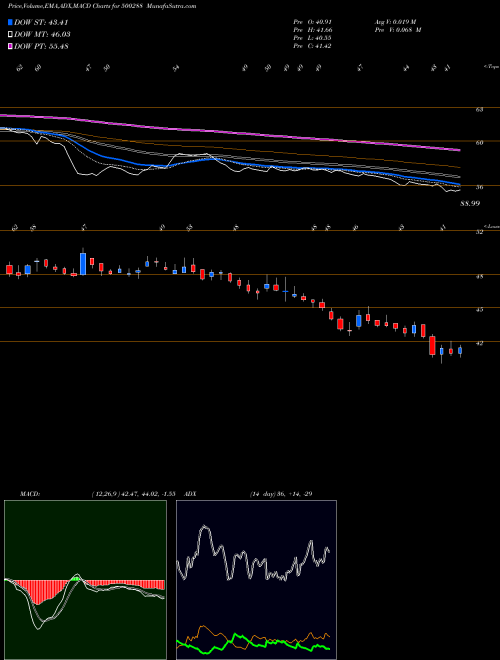Click the white DOW MT legend swatch
Viewport: 500px width, 660px height.
coord(10,35)
